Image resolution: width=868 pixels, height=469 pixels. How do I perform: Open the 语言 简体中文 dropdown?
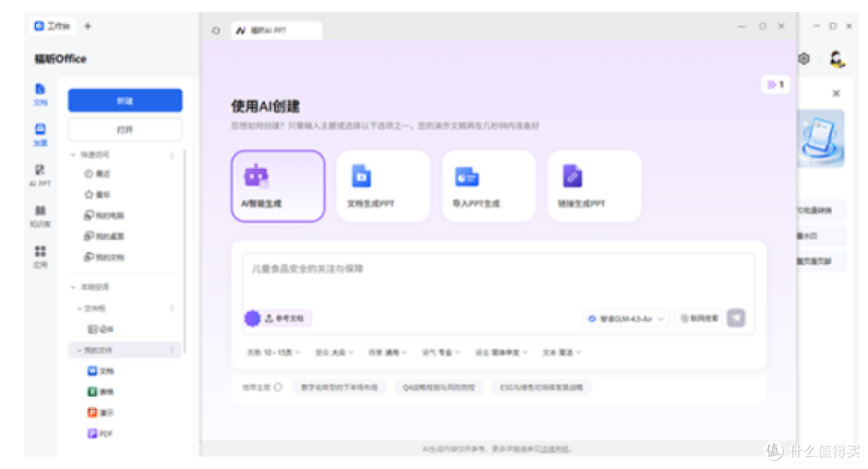click(x=502, y=352)
